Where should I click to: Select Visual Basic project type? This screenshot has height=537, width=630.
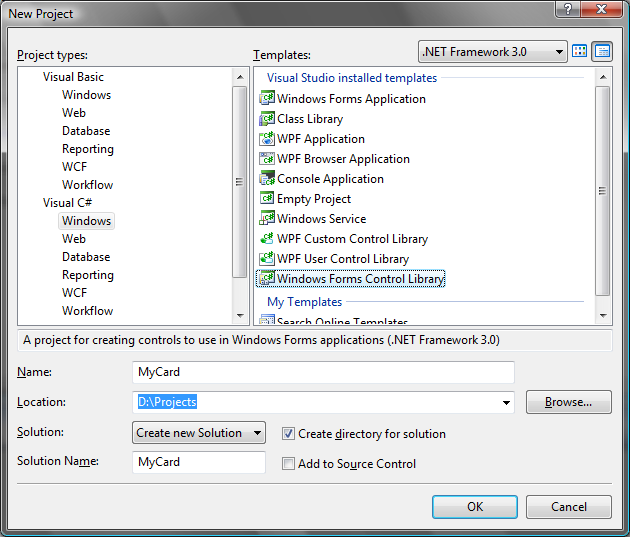(73, 77)
